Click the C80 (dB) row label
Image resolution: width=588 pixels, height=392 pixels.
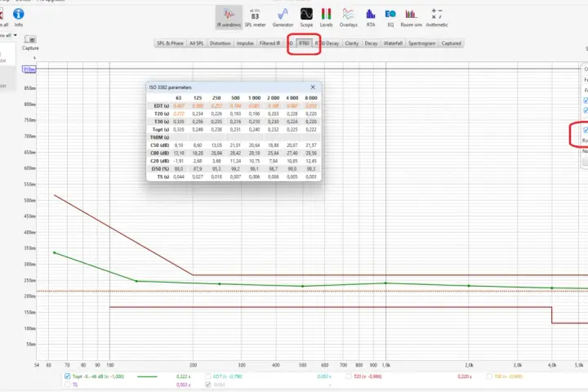point(160,153)
